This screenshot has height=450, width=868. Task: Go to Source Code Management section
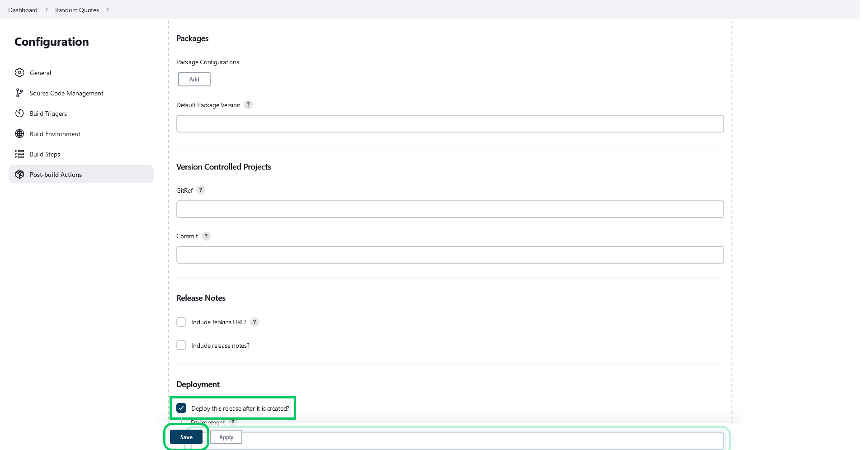[x=81, y=93]
